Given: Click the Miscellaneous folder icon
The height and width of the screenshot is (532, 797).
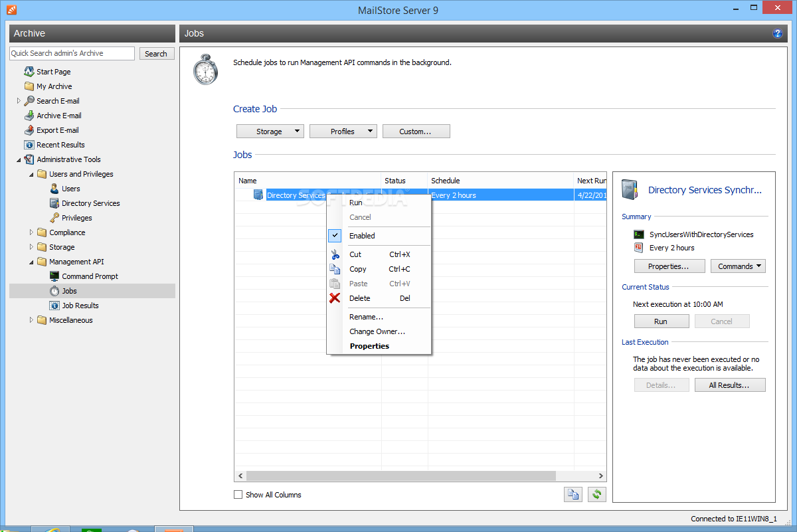Looking at the screenshot, I should pyautogui.click(x=42, y=320).
